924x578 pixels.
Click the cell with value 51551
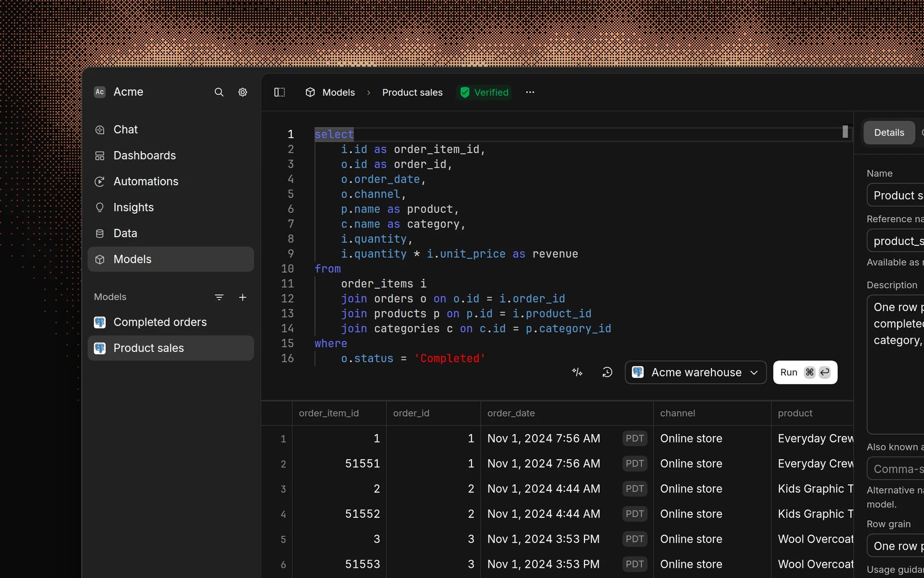pos(339,464)
